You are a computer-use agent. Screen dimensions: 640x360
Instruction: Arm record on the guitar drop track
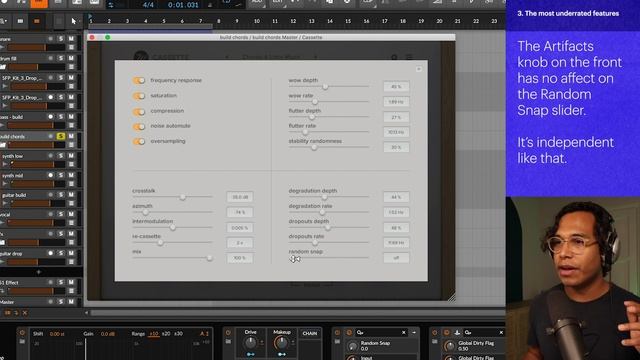(51, 253)
